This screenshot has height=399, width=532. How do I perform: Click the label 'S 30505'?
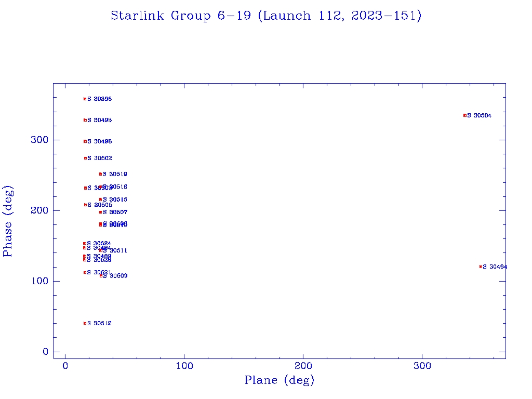pyautogui.click(x=99, y=205)
